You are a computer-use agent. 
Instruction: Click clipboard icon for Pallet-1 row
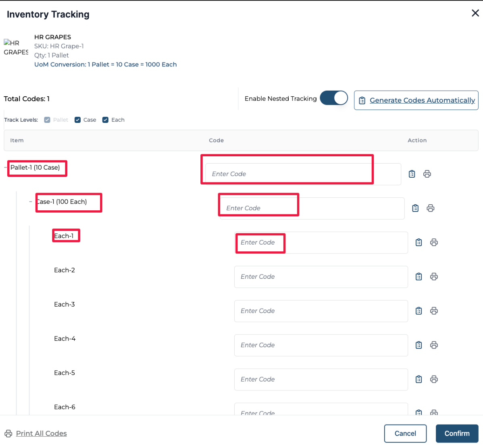tap(412, 174)
